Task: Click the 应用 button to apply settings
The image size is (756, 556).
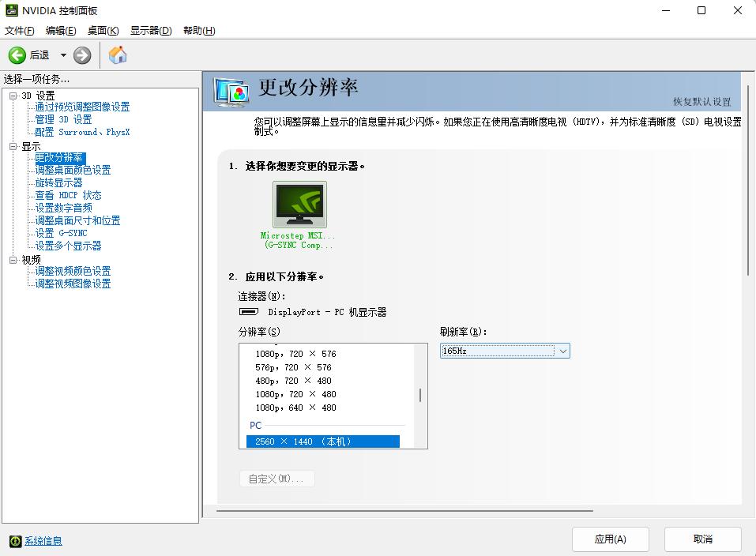Action: pos(610,539)
